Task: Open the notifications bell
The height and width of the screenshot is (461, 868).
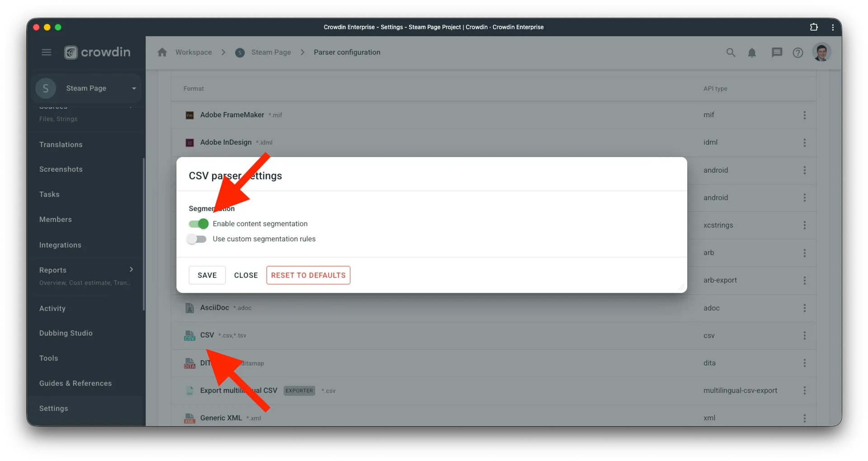Action: point(752,52)
